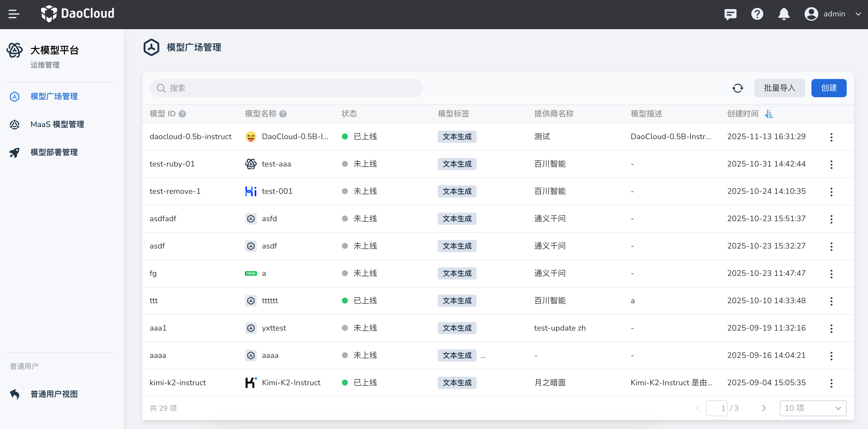Screen dimensions: 868x429
Task: Click the 批量导入 button
Action: coord(779,88)
